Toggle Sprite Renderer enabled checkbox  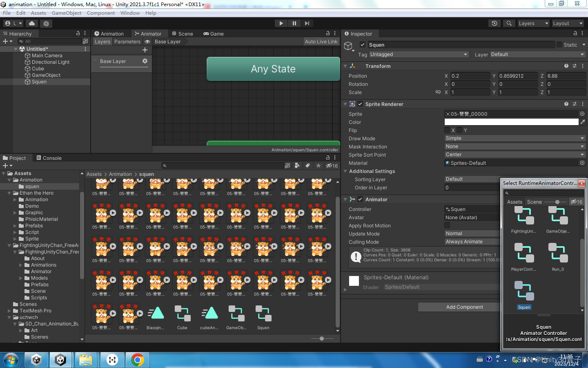[x=360, y=104]
